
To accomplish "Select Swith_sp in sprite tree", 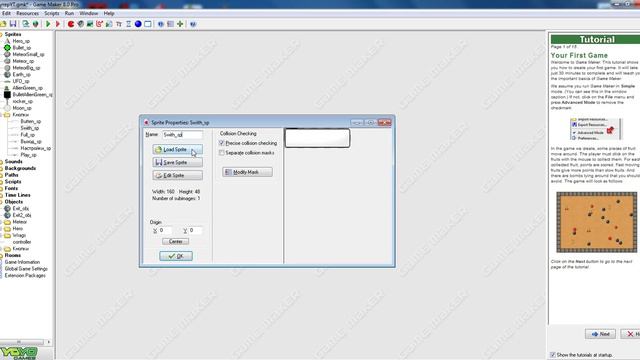I will tap(29, 128).
